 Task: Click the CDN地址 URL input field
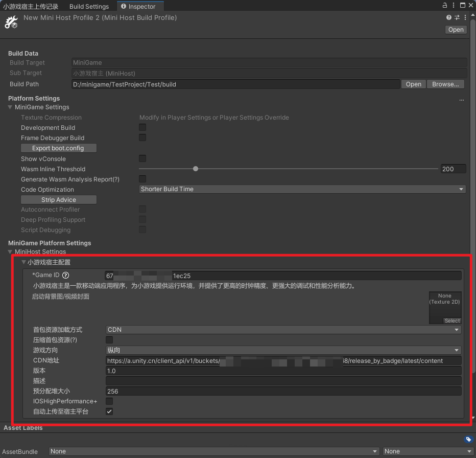(x=283, y=360)
